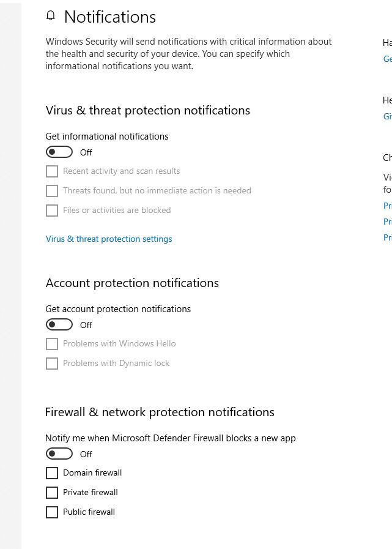Check Problems with Windows Hello box
Image resolution: width=392 pixels, height=549 pixels.
tap(52, 344)
